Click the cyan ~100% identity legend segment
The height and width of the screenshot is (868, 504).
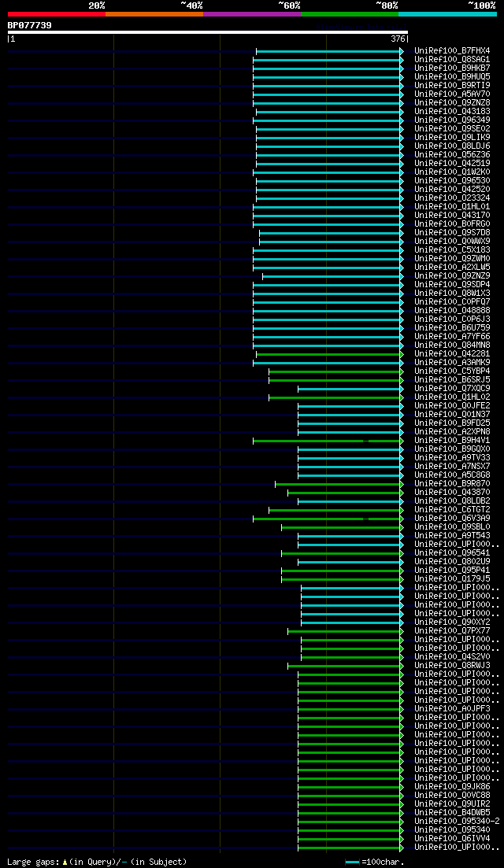447,14
